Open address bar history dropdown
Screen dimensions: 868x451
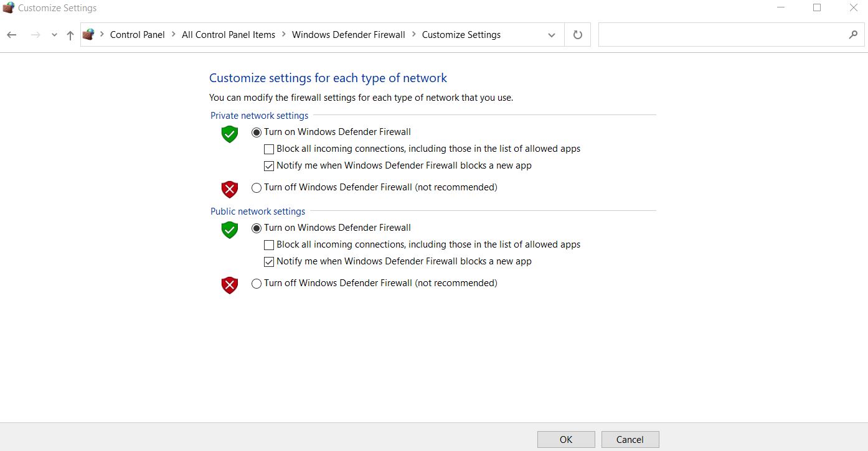pyautogui.click(x=552, y=35)
